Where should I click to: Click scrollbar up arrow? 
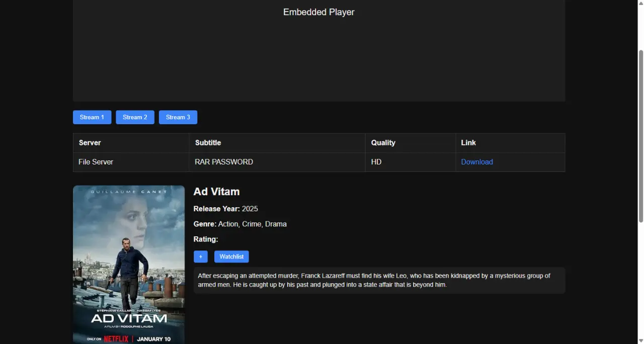[641, 3]
